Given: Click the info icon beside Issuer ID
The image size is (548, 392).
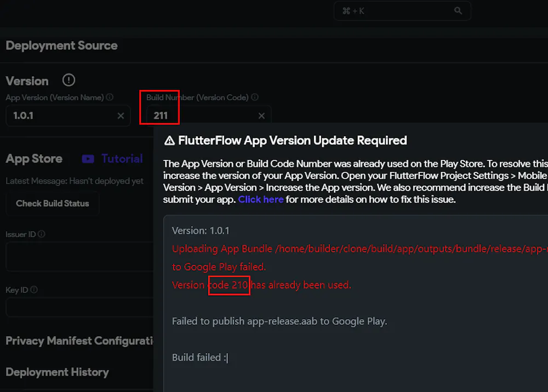Looking at the screenshot, I should point(42,234).
